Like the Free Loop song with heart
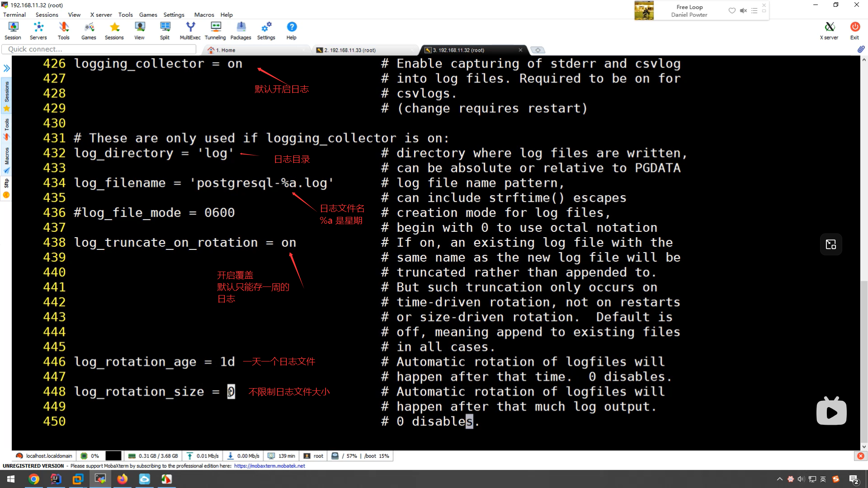The image size is (868, 488). tap(732, 10)
